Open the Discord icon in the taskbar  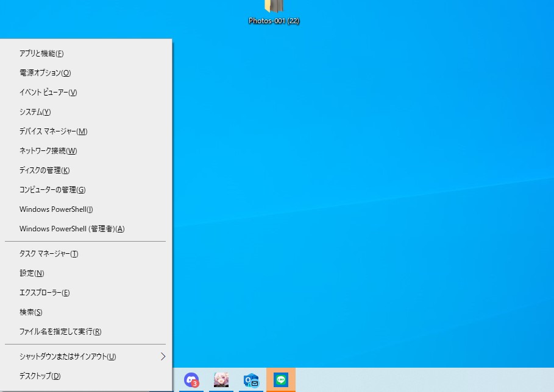click(x=191, y=380)
